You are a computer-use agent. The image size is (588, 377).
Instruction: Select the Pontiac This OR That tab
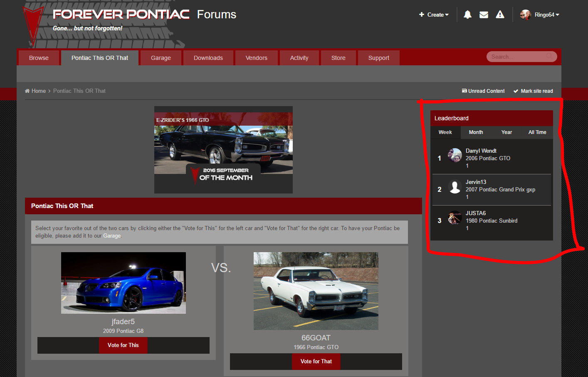click(100, 58)
